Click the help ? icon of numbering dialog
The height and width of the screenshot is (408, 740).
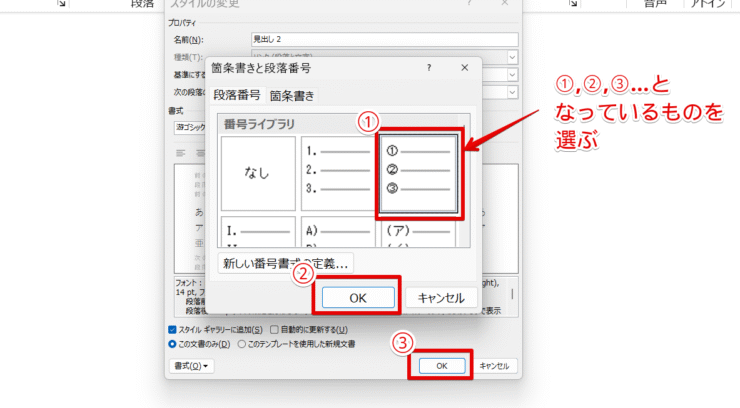coord(429,68)
